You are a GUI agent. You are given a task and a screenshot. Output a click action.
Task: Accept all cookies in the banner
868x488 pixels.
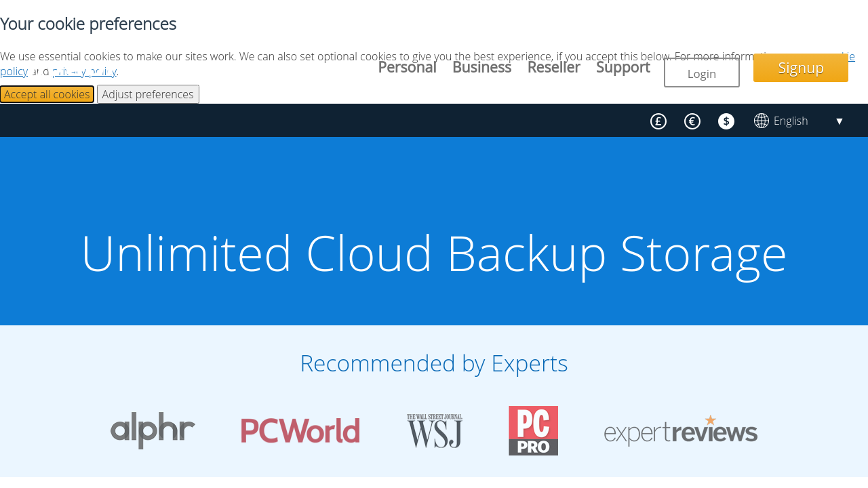coord(47,94)
